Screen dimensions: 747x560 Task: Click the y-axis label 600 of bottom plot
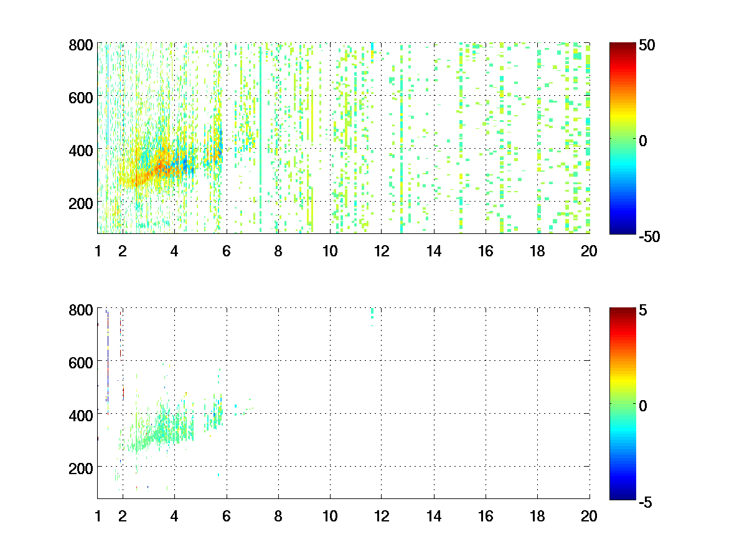click(x=81, y=362)
